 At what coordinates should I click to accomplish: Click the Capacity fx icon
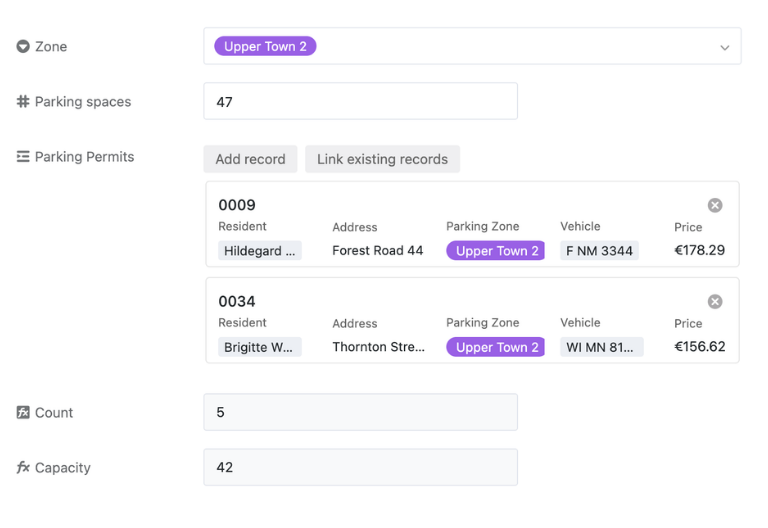tap(23, 467)
